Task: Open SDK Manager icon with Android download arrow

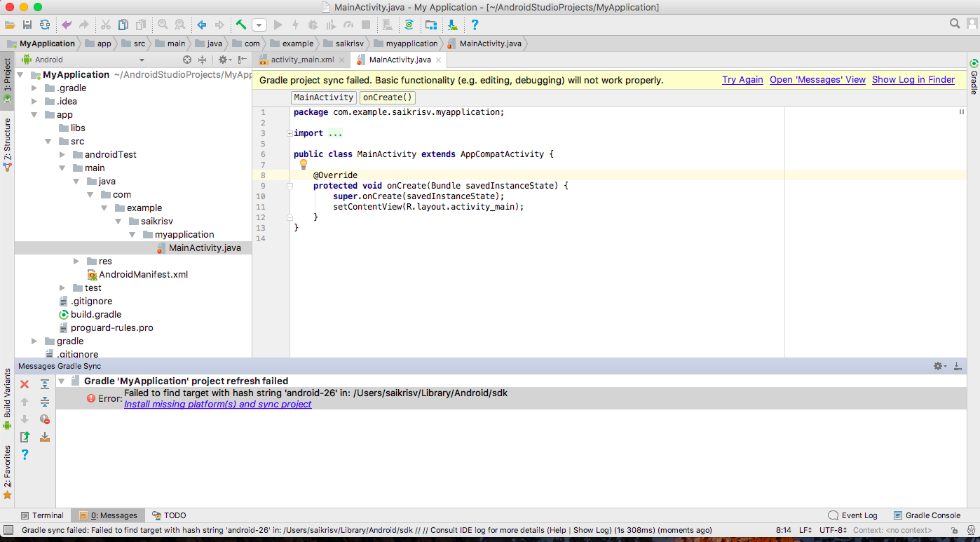Action: coord(453,25)
